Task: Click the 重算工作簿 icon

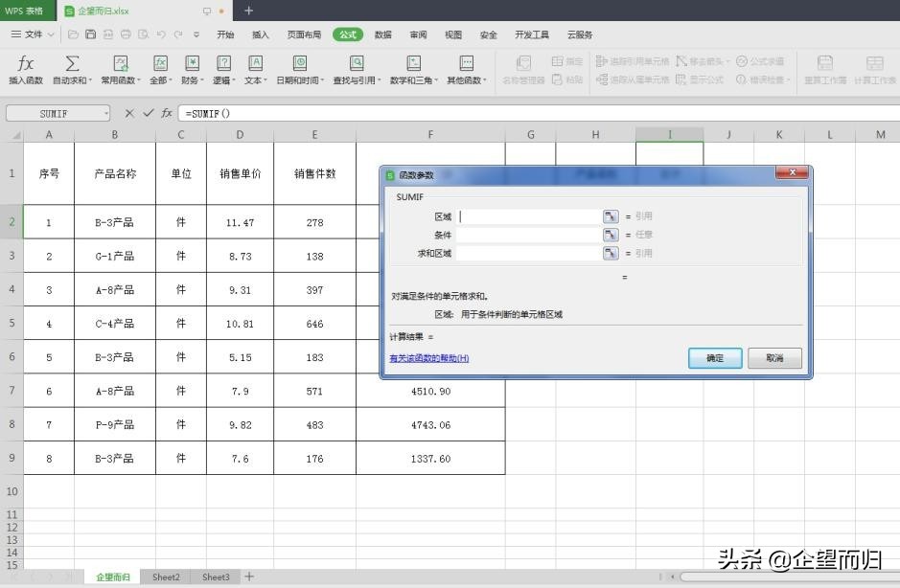Action: [825, 63]
